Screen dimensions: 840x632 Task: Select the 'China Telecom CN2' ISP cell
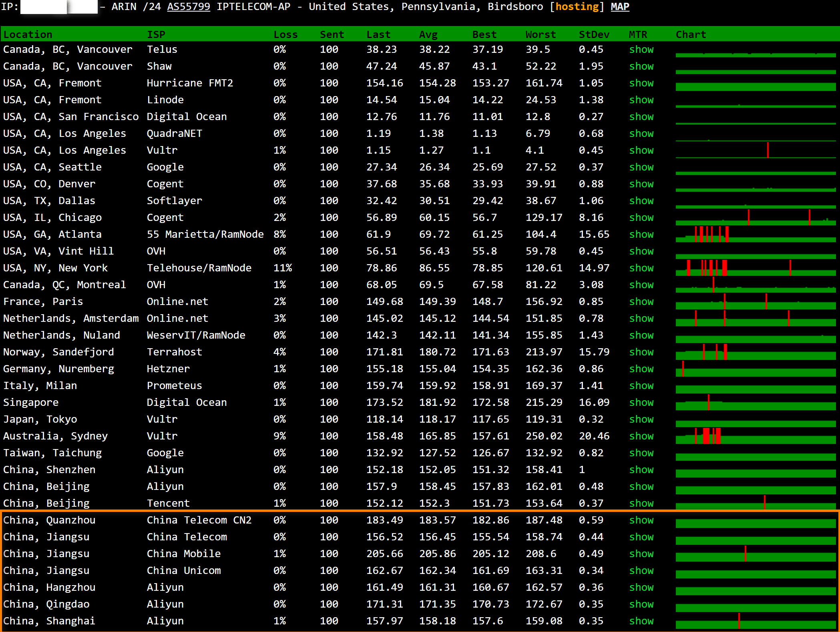[x=199, y=520]
